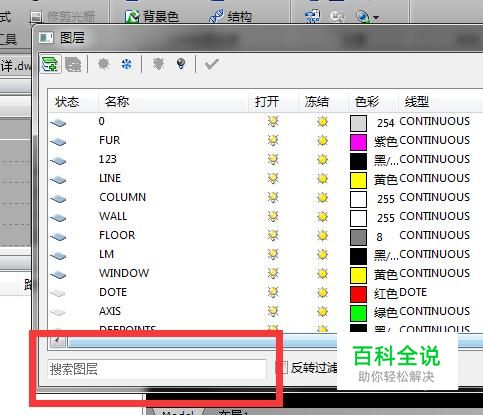Click the 打开 column header
The width and height of the screenshot is (483, 415).
point(273,101)
